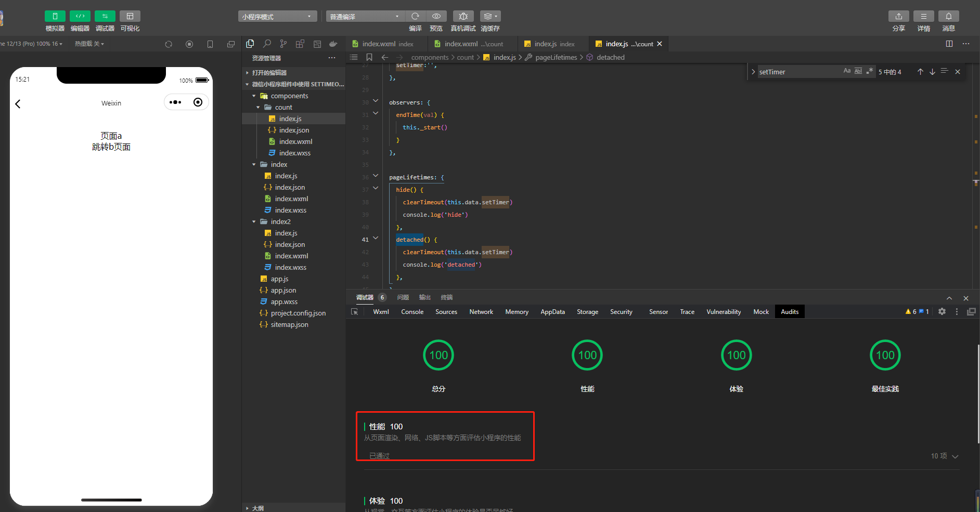
Task: Open the Network devtools tab
Action: point(481,312)
